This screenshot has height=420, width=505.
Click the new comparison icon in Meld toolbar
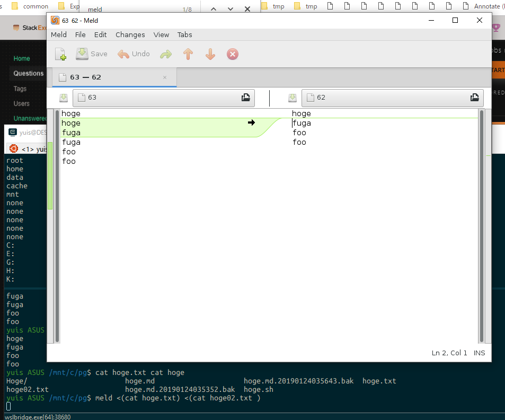(x=61, y=54)
